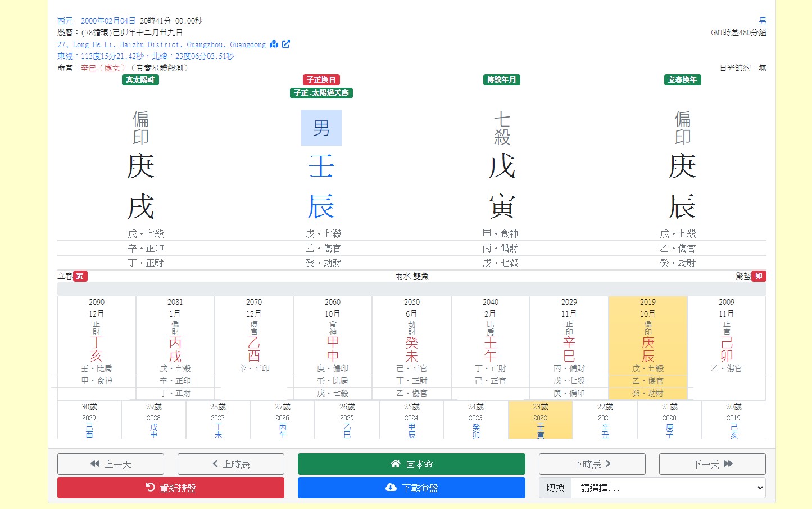Select the 2024 甲辰 year cell
812x509 pixels.
click(x=411, y=420)
